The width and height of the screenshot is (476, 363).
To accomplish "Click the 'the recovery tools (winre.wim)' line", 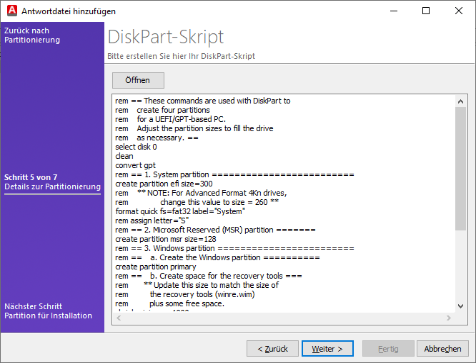I will 185,294.
